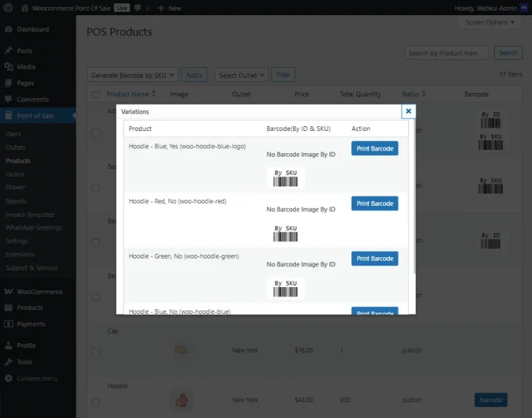Expand the Screen Options panel
The image size is (532, 418).
[x=491, y=22]
